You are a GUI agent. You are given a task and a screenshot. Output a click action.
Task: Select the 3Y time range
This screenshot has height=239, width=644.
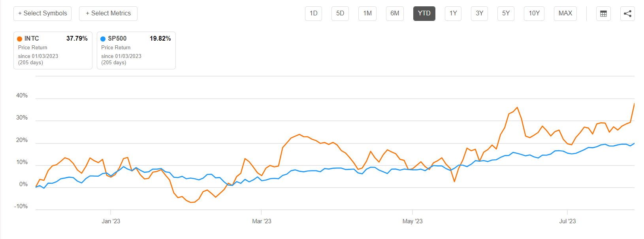coord(480,13)
